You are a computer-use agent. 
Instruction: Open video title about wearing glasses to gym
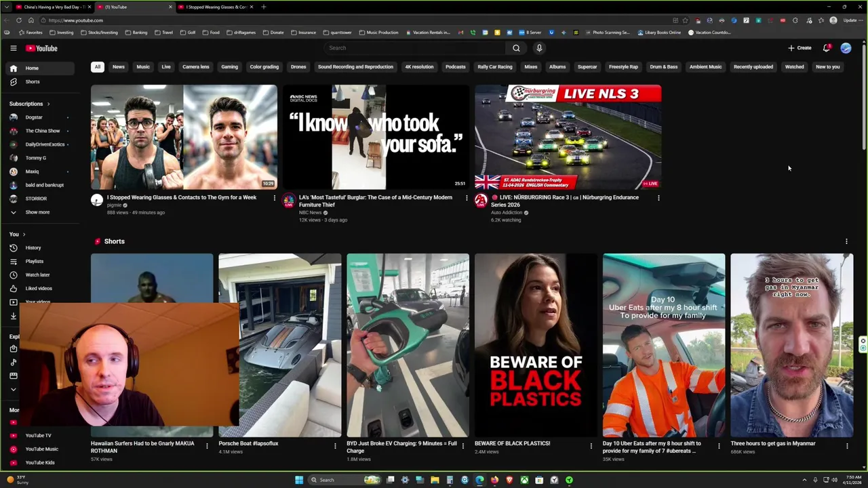pos(182,197)
